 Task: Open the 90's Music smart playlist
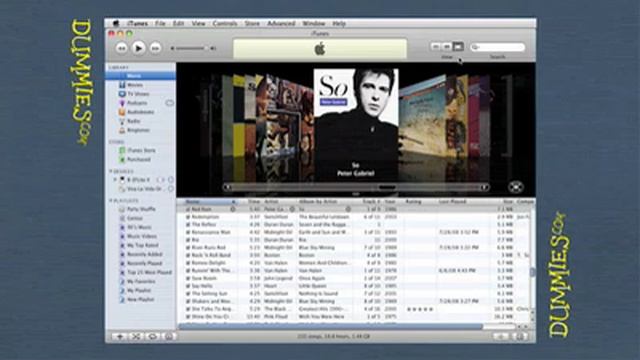[139, 227]
